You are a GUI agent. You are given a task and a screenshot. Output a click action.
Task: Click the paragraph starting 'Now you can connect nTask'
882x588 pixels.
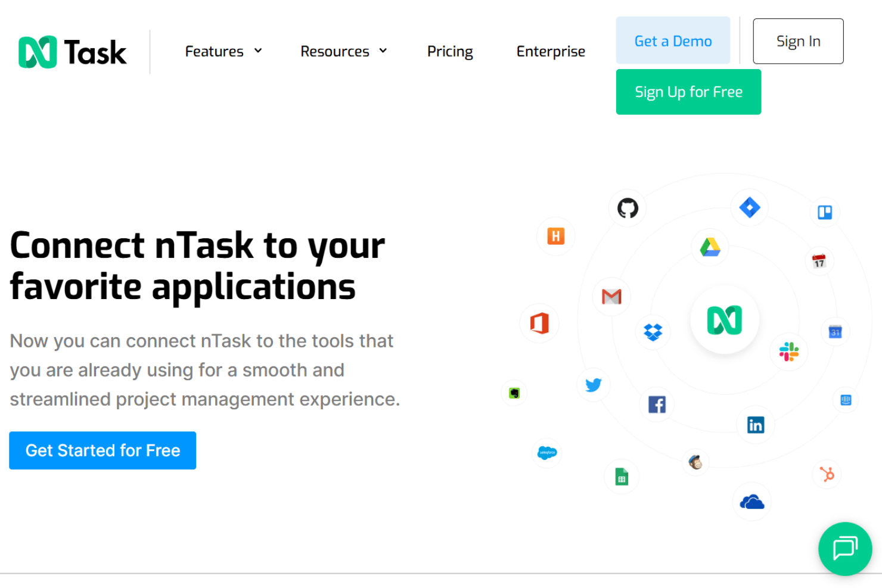204,370
